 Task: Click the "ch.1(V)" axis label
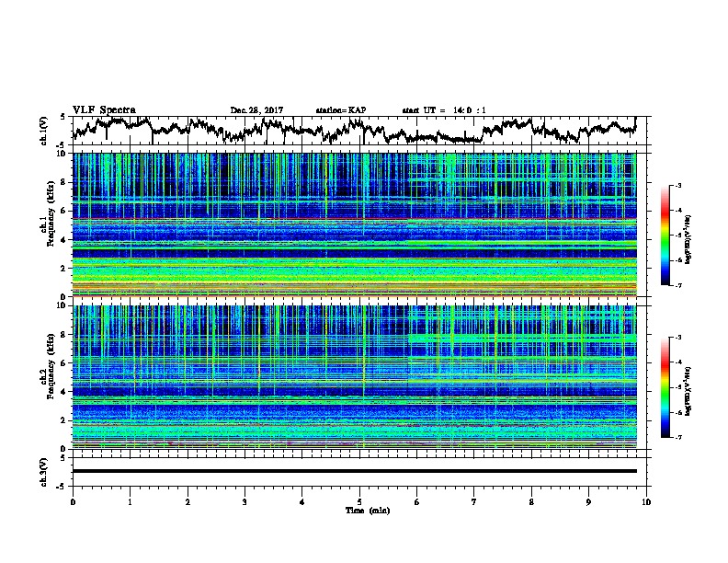coord(43,131)
